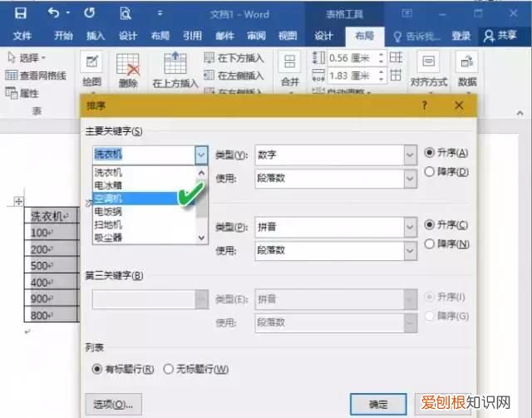Image resolution: width=532 pixels, height=418 pixels.
Task: Open primary 使用 段落数 dropdown
Action: coord(410,179)
